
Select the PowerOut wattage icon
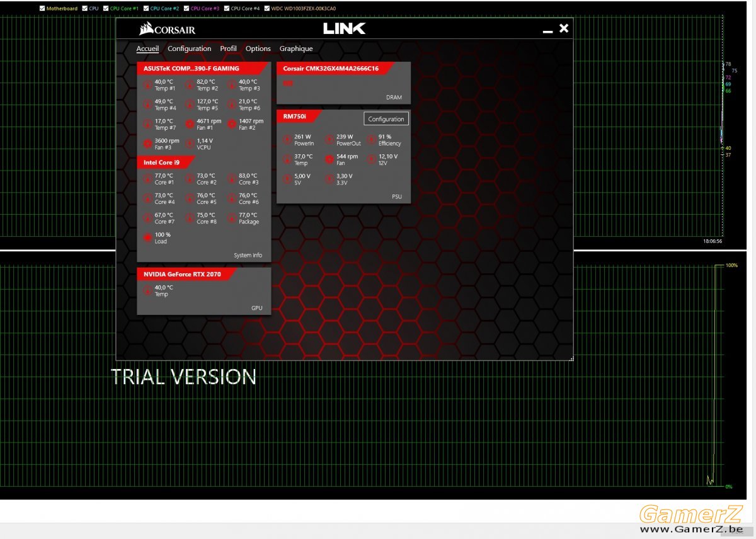(x=329, y=140)
